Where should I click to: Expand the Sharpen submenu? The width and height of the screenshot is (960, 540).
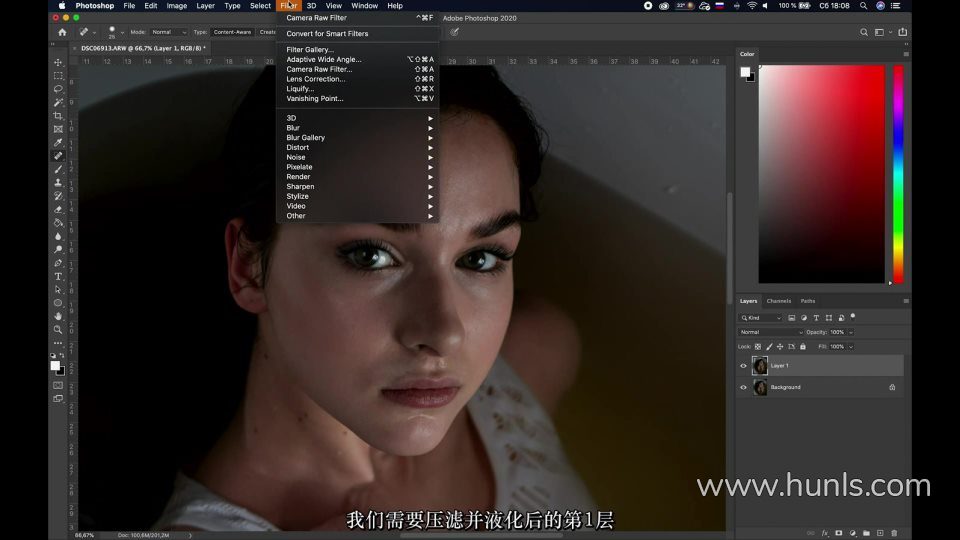pyautogui.click(x=358, y=187)
